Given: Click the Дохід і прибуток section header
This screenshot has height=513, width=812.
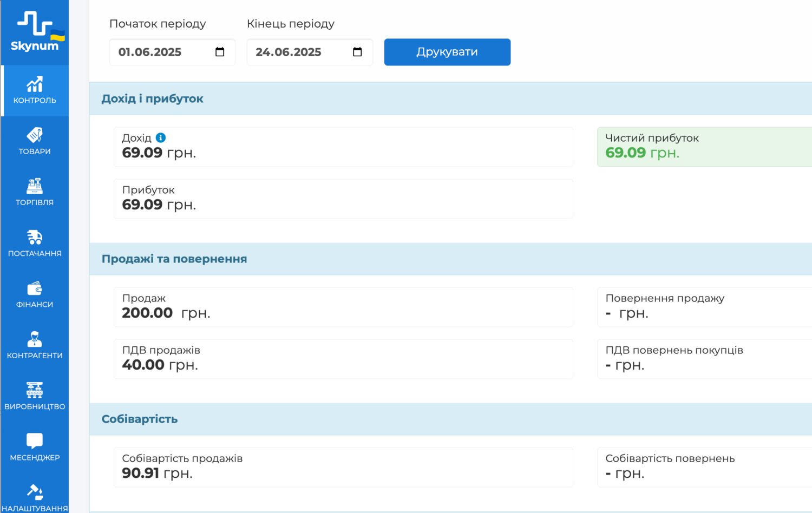Looking at the screenshot, I should click(153, 98).
